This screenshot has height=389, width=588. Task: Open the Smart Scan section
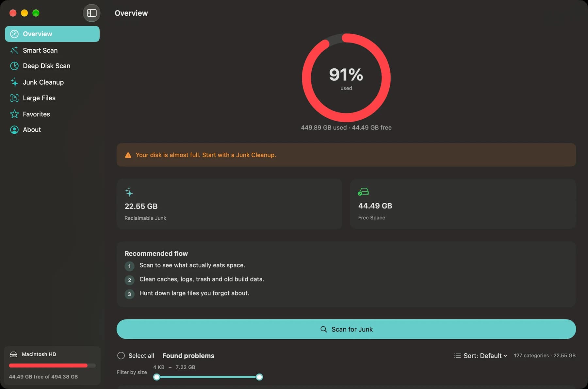point(52,50)
